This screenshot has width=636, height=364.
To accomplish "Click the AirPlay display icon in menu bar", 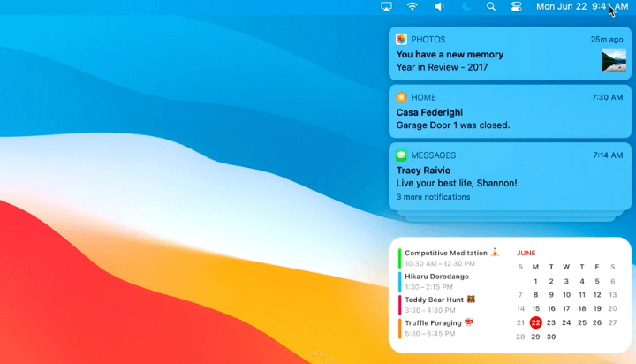I will [386, 7].
